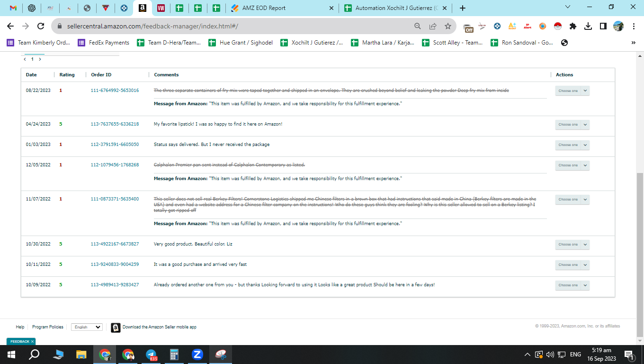
Task: Open a new browser tab
Action: pos(463,8)
